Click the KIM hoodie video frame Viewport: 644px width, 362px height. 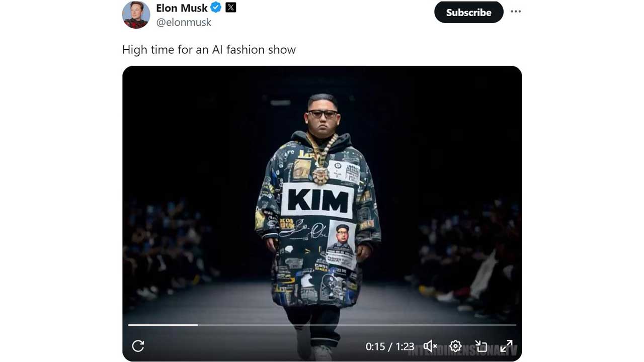322,213
